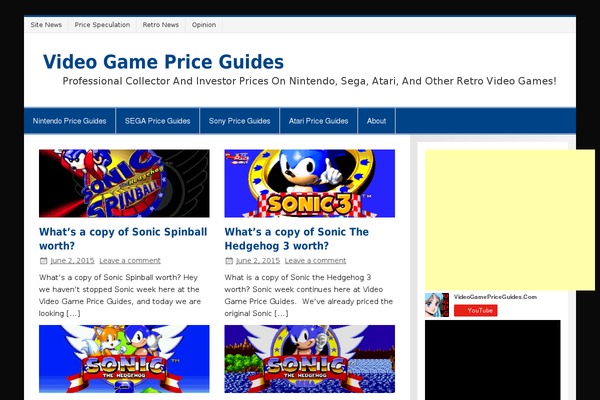Open the Sonic Spinball thumbnail image
The height and width of the screenshot is (400, 600).
click(x=124, y=183)
